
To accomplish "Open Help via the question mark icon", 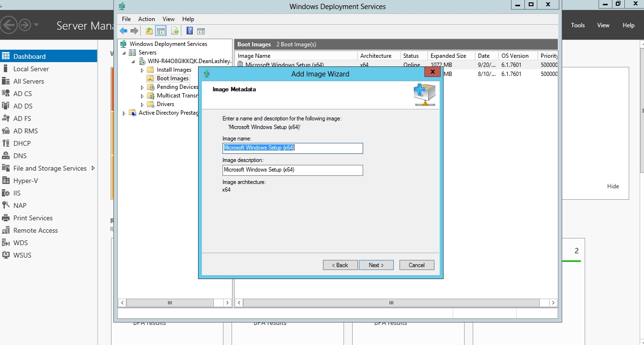I will click(x=189, y=31).
